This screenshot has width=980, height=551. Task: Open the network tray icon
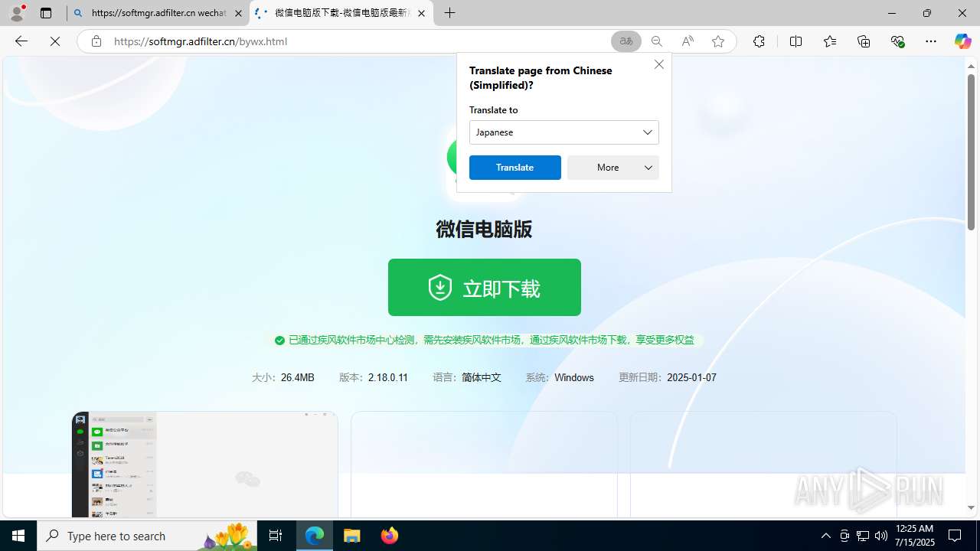[863, 536]
